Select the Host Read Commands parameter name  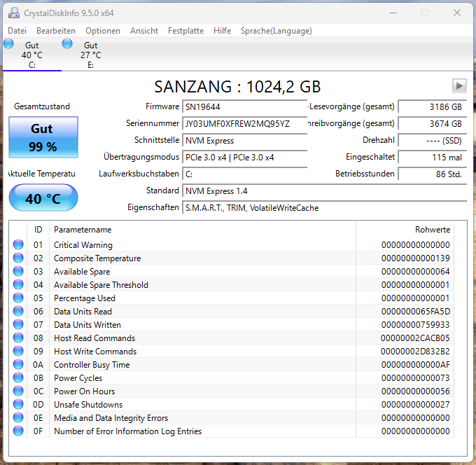point(94,338)
